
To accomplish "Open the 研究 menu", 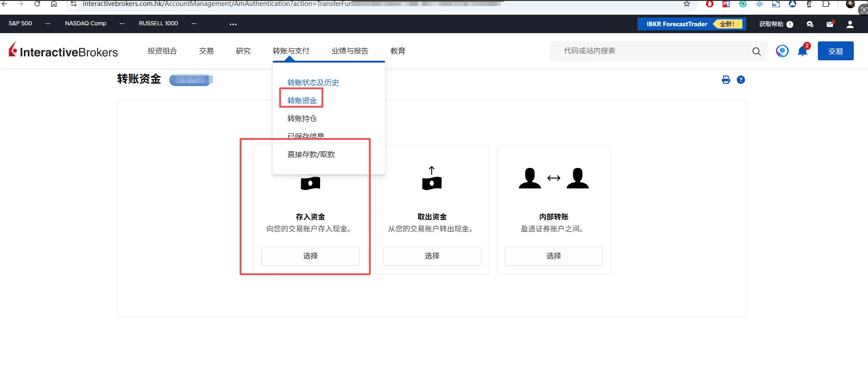I will tap(243, 51).
